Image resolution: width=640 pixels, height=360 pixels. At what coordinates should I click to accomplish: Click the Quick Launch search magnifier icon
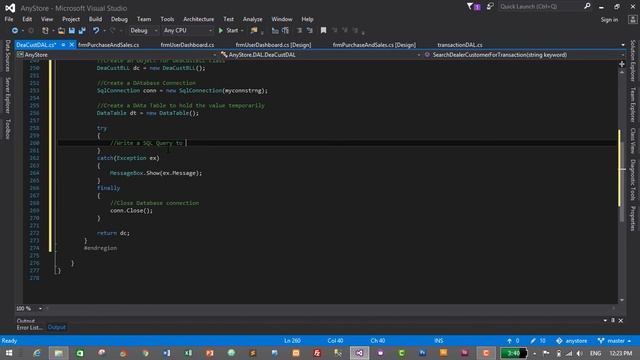587,6
